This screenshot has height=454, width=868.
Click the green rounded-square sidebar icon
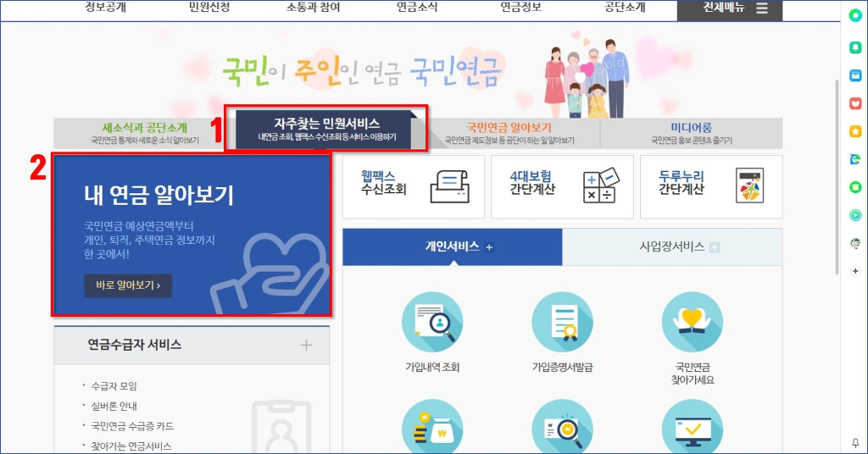pos(855,187)
